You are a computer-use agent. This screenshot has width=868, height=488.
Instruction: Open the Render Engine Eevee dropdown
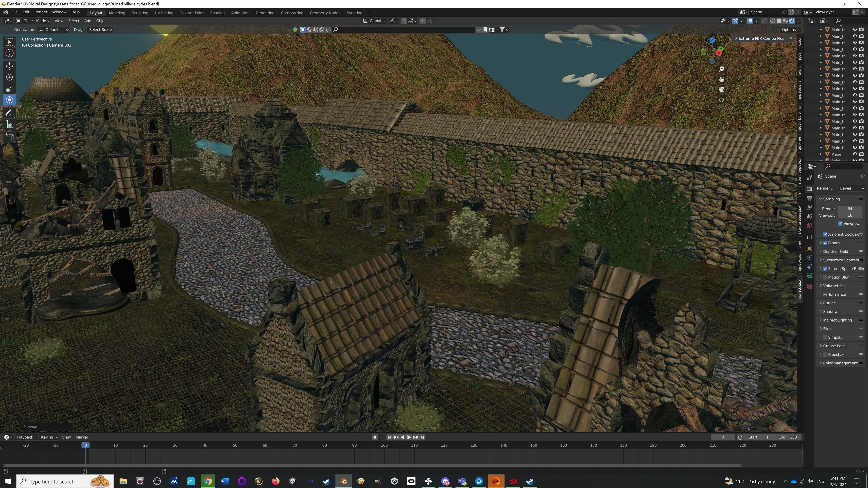[x=851, y=188]
